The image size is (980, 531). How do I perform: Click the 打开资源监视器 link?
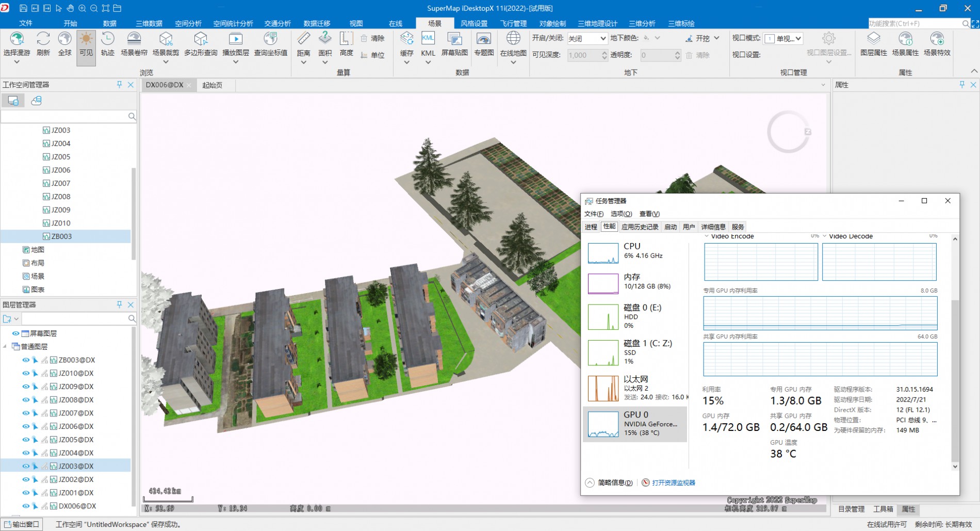click(x=674, y=483)
